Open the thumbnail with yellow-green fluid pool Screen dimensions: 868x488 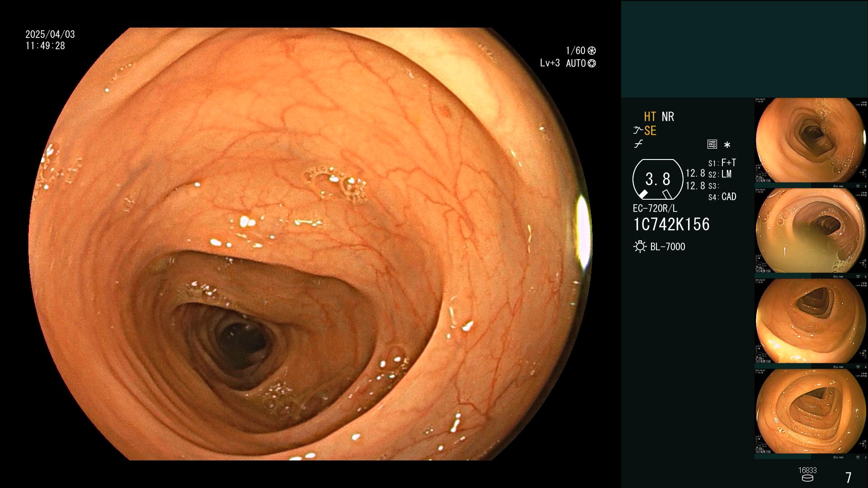click(x=811, y=231)
